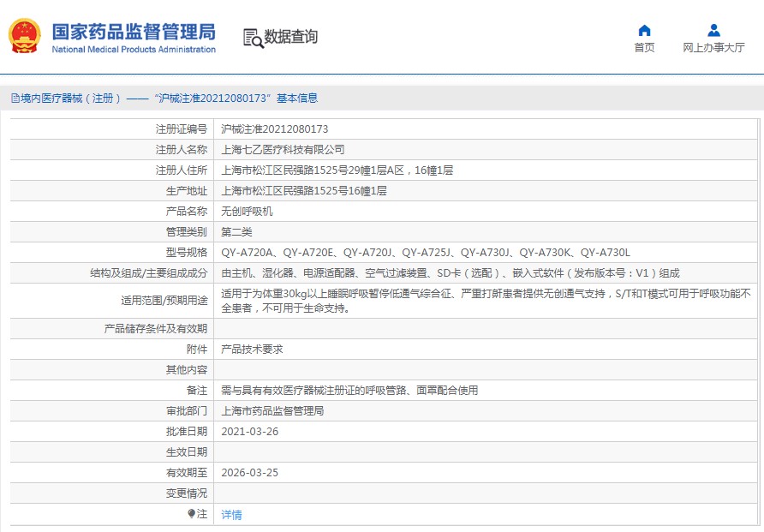Click the 注册证编号 row label
764x532 pixels.
point(182,129)
